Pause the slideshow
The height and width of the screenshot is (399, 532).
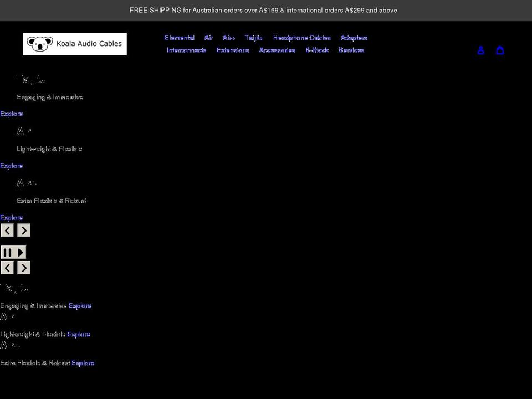click(x=7, y=253)
